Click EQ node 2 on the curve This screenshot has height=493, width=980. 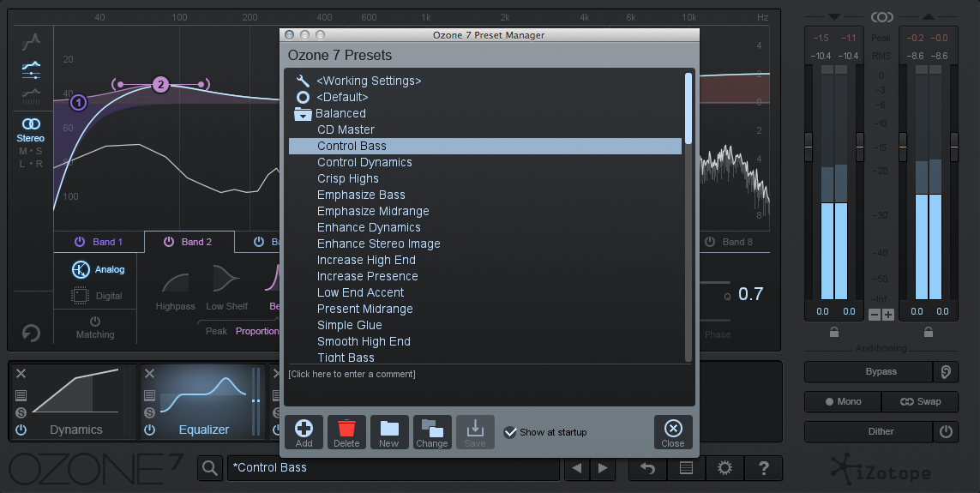point(160,84)
